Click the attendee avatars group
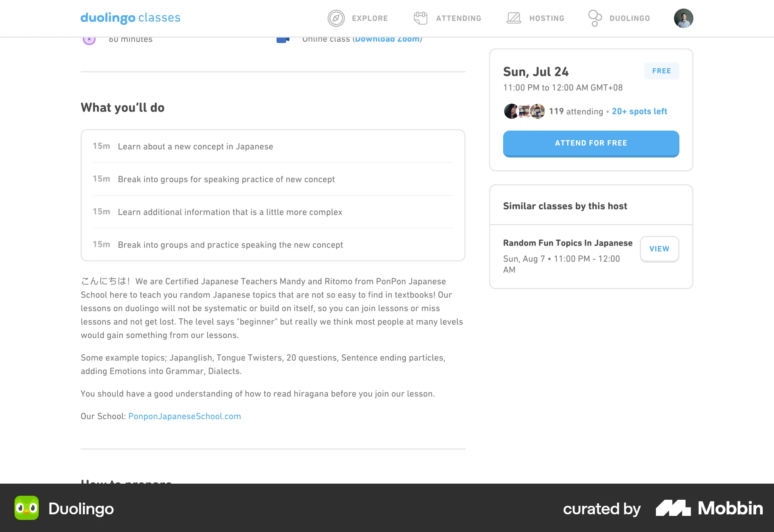 [x=524, y=111]
